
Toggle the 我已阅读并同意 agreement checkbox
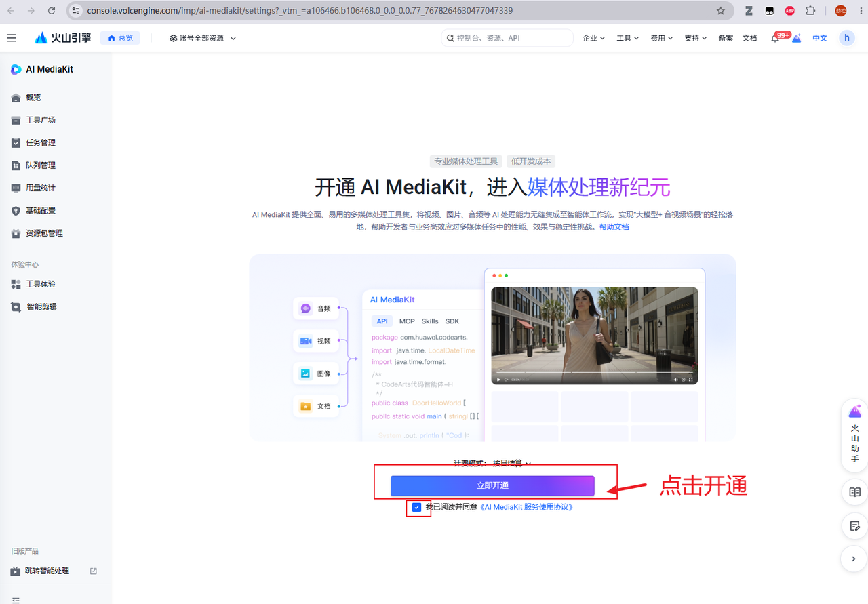[416, 507]
